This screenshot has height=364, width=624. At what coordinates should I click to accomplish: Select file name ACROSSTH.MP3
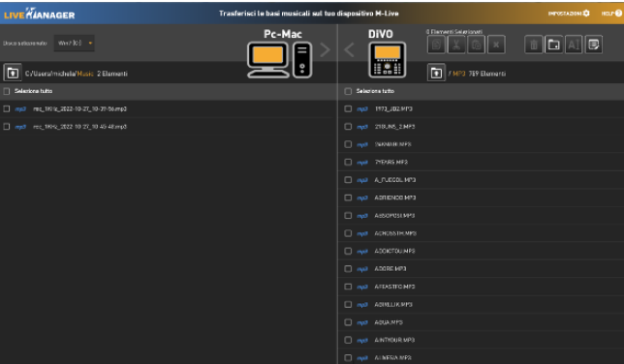click(395, 233)
